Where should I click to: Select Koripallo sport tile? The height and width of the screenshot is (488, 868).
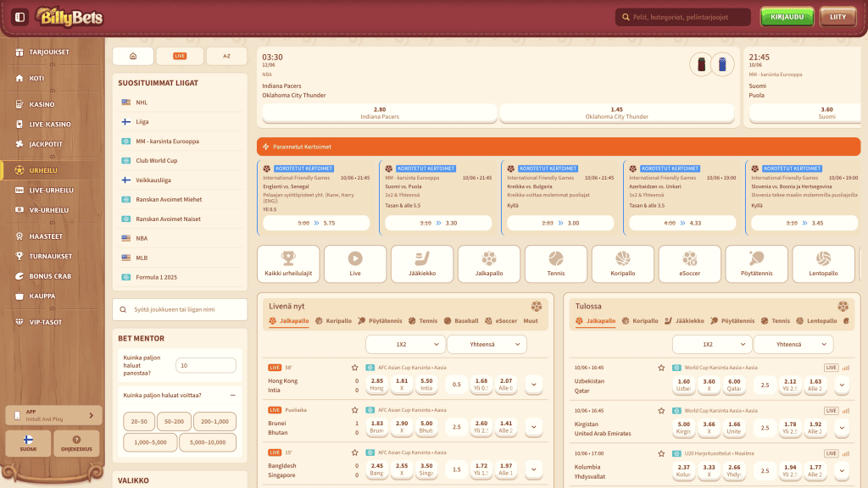[x=623, y=264]
